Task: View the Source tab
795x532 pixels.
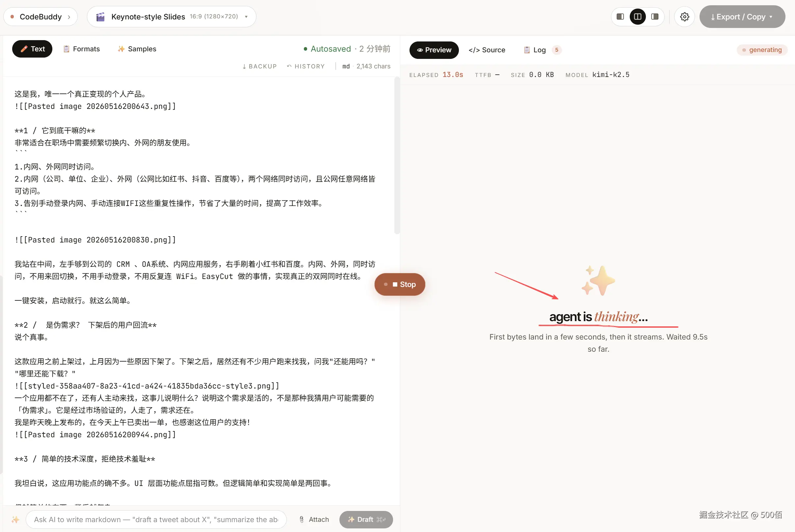Action: click(487, 50)
